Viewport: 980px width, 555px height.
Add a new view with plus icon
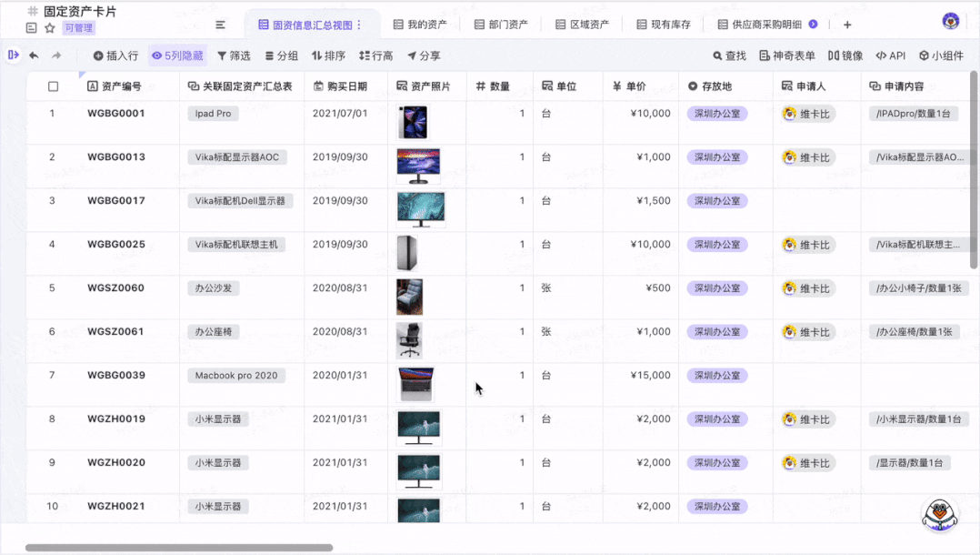(x=847, y=25)
